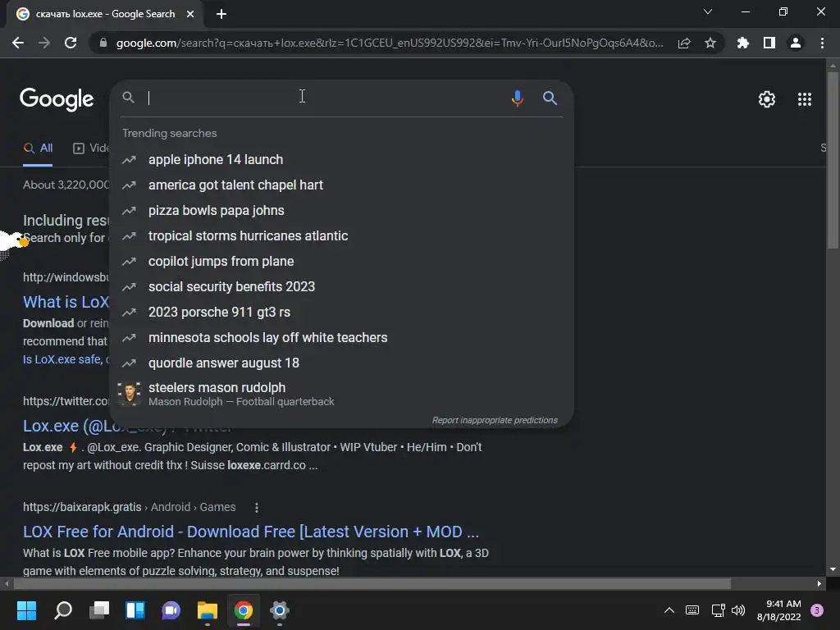
Task: Click inside the Google search input field
Action: pos(322,98)
